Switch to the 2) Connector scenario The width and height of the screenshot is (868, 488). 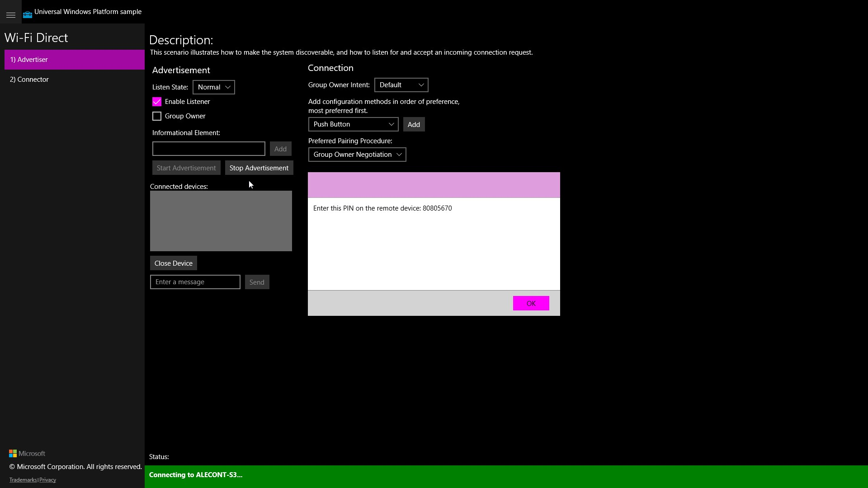click(x=75, y=80)
